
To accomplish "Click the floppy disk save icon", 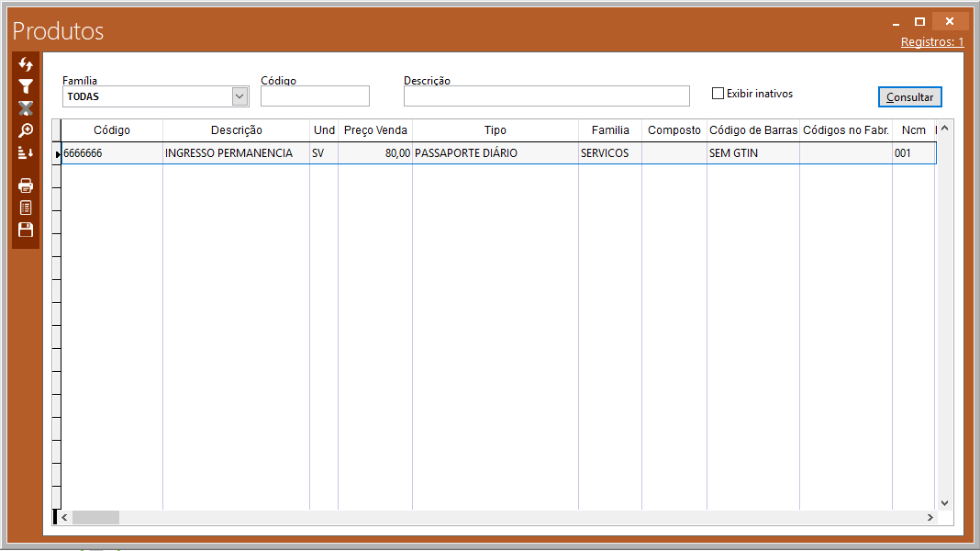I will (26, 230).
